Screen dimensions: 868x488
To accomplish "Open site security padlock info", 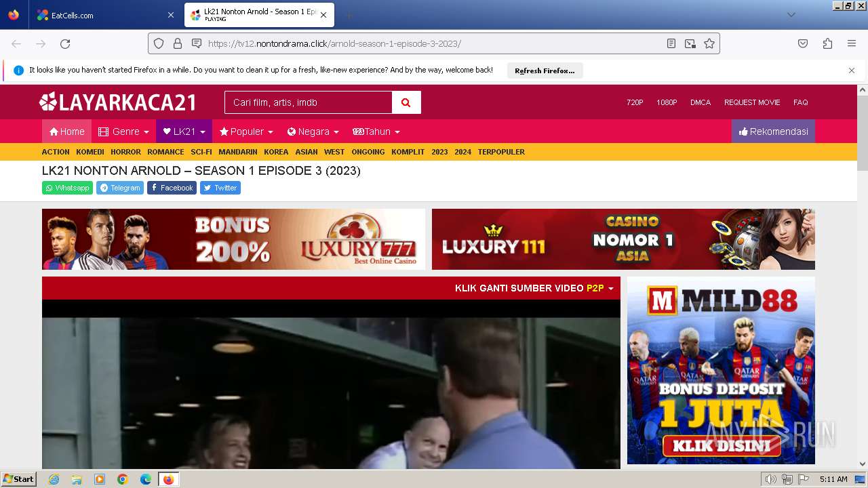I will [x=178, y=43].
